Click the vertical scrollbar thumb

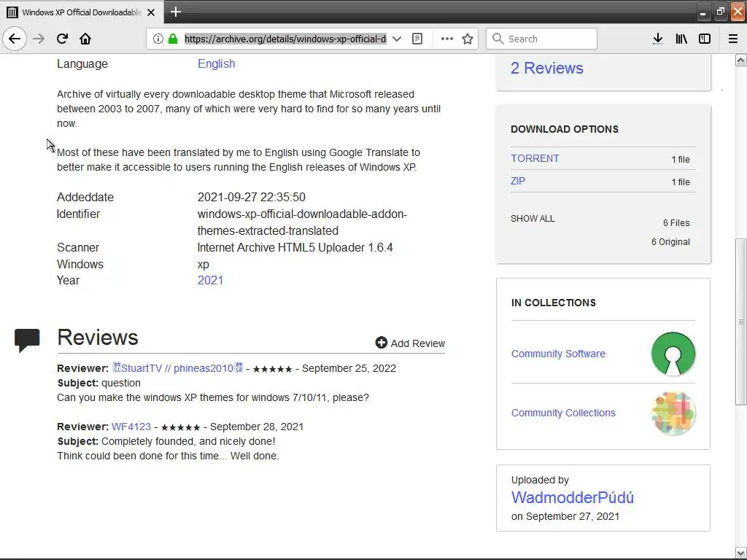coord(741,322)
